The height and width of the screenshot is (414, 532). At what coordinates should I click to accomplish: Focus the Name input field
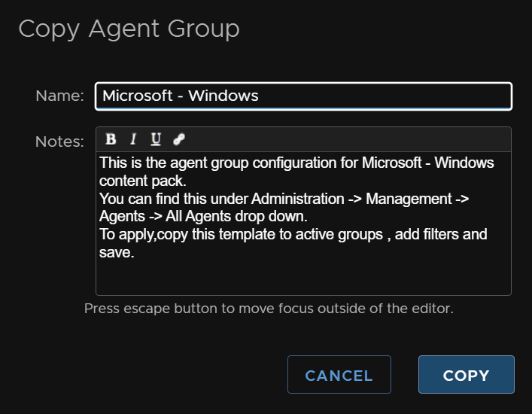(304, 96)
